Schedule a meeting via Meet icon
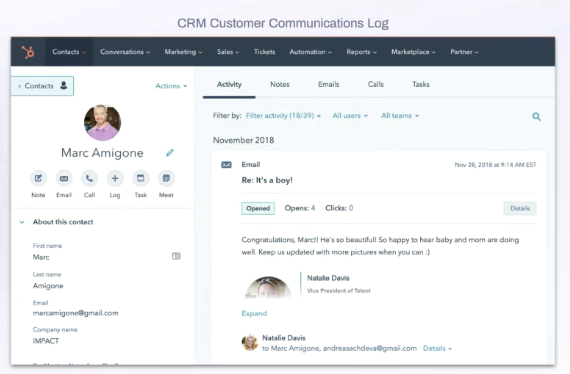The height and width of the screenshot is (374, 570). tap(166, 178)
